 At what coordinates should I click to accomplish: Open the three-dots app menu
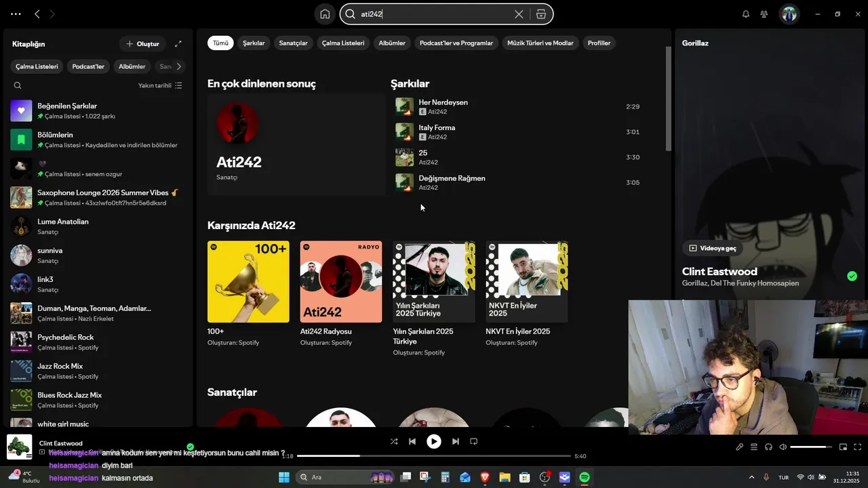click(16, 14)
